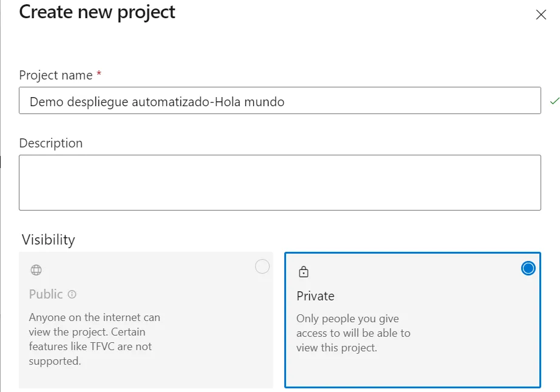Image resolution: width=560 pixels, height=392 pixels.
Task: Click the word "mundo" in project name
Action: [x=264, y=102]
